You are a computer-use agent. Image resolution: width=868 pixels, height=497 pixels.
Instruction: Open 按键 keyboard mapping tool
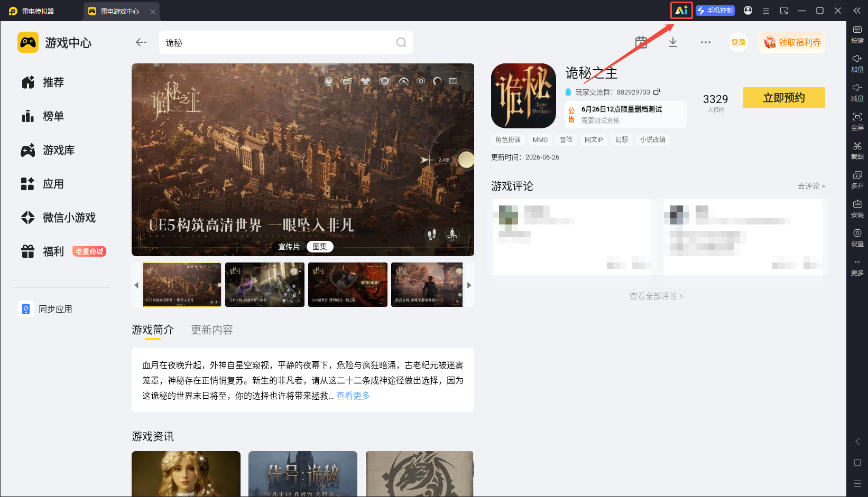tap(857, 35)
